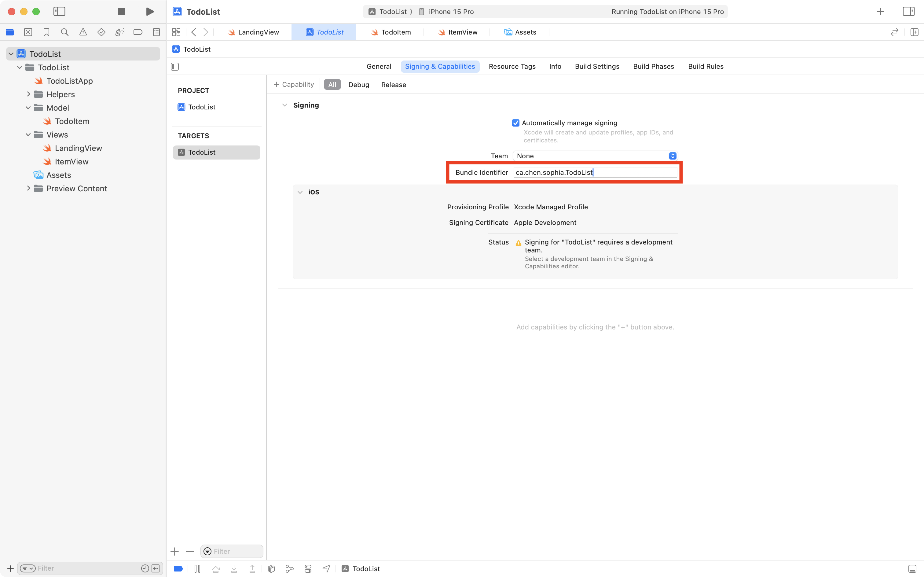Open the Source Control navigator icon

coord(28,32)
